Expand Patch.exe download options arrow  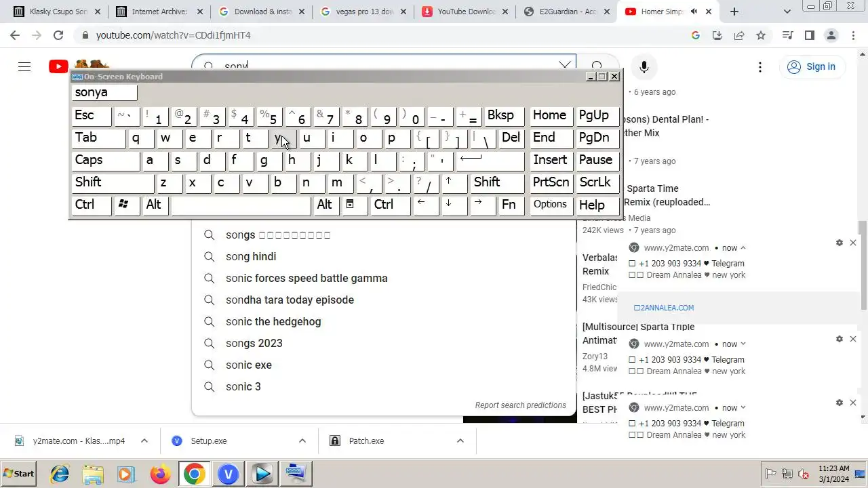(x=460, y=441)
